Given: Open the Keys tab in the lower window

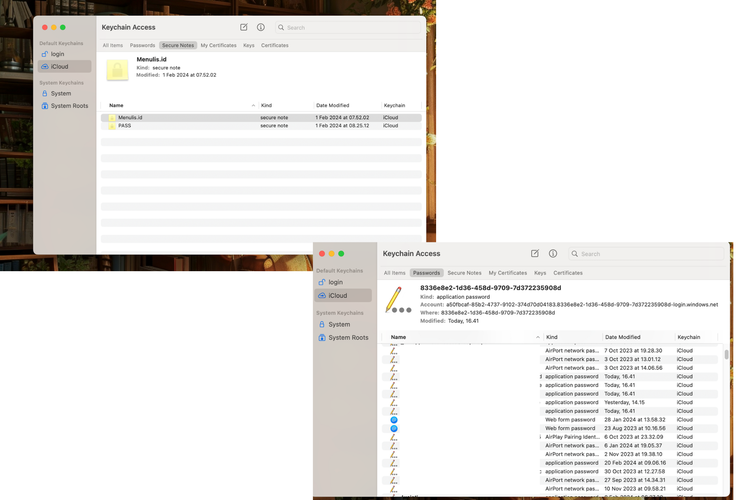Looking at the screenshot, I should [540, 273].
